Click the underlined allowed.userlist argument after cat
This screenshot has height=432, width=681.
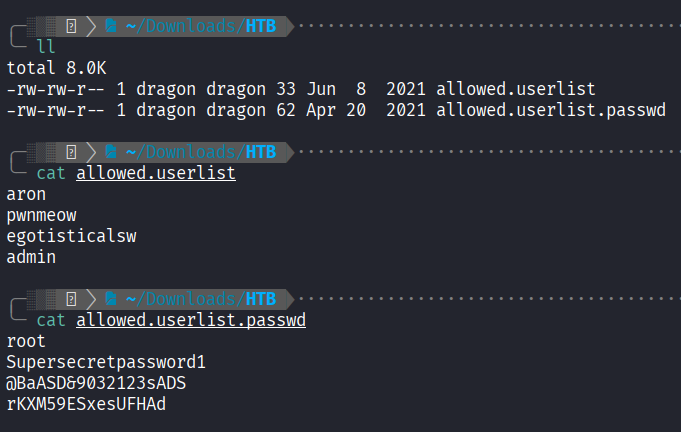(x=155, y=173)
